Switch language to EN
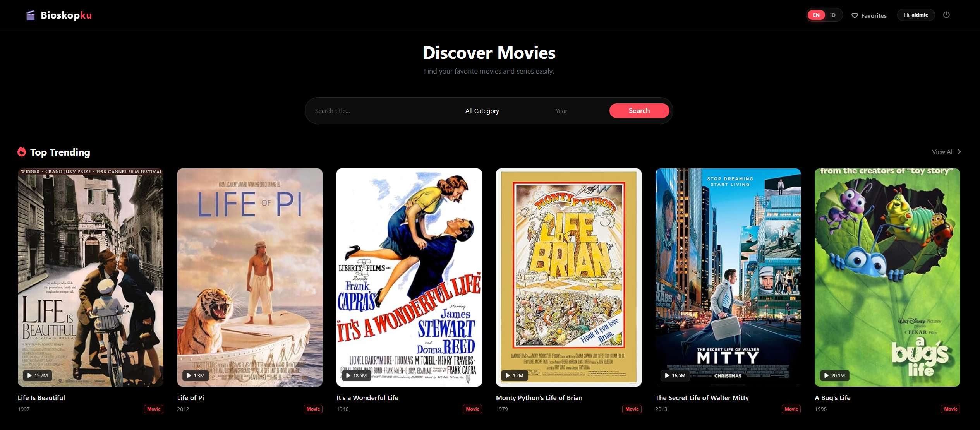The image size is (980, 430). pos(816,15)
